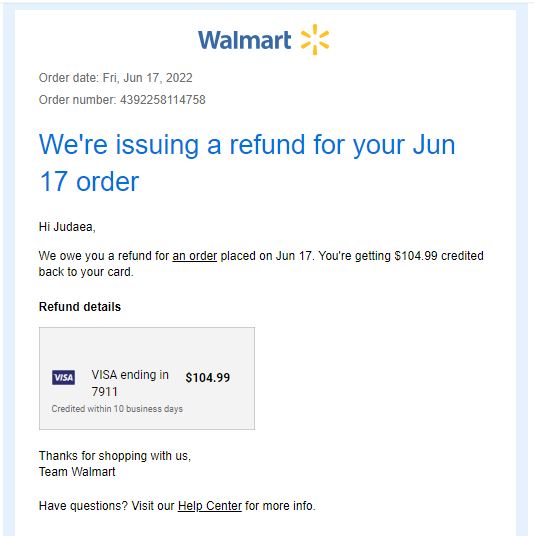Click the Walmart wordmark logo

[x=244, y=40]
